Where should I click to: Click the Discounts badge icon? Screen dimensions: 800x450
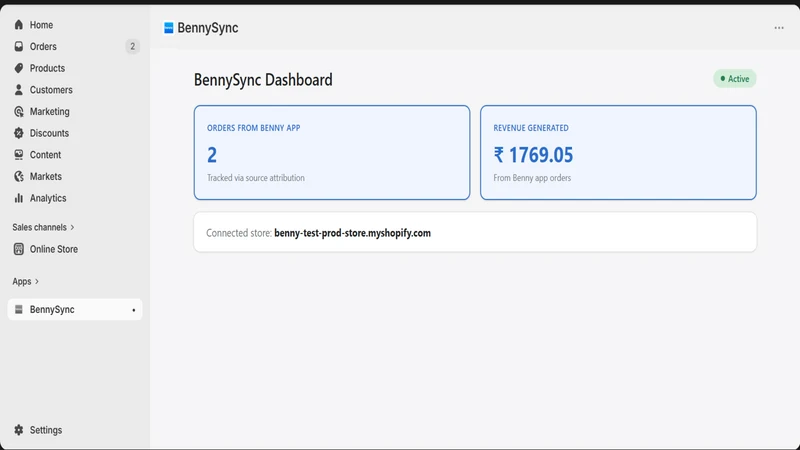19,133
